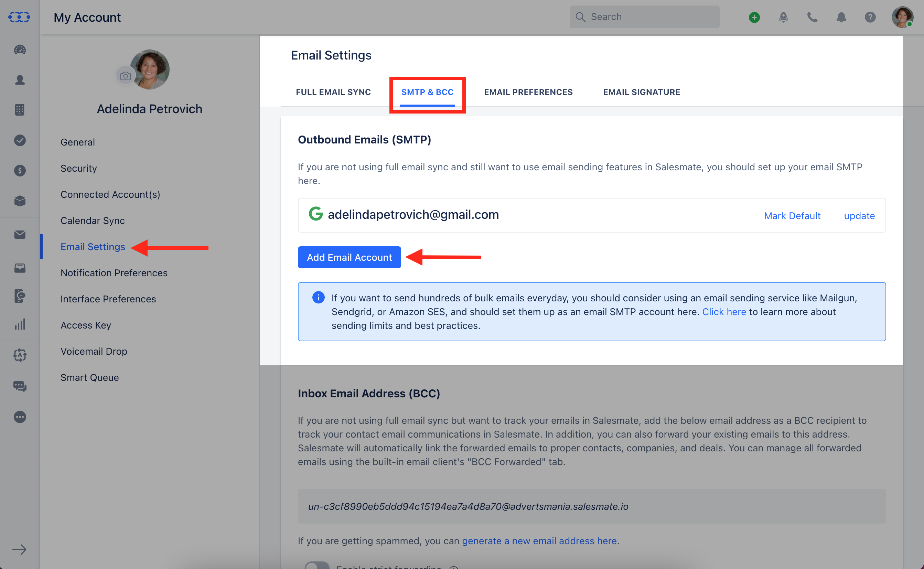
Task: Open the Contacts section in the sidebar
Action: click(x=19, y=80)
